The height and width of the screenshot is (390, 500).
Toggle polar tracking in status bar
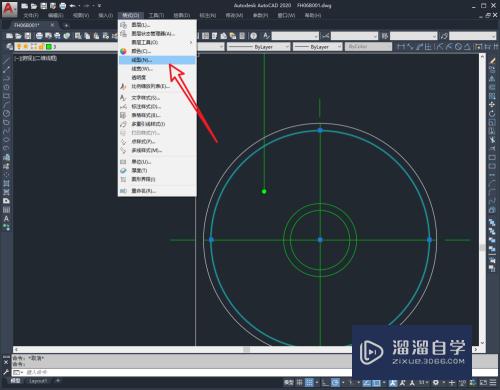pos(335,383)
